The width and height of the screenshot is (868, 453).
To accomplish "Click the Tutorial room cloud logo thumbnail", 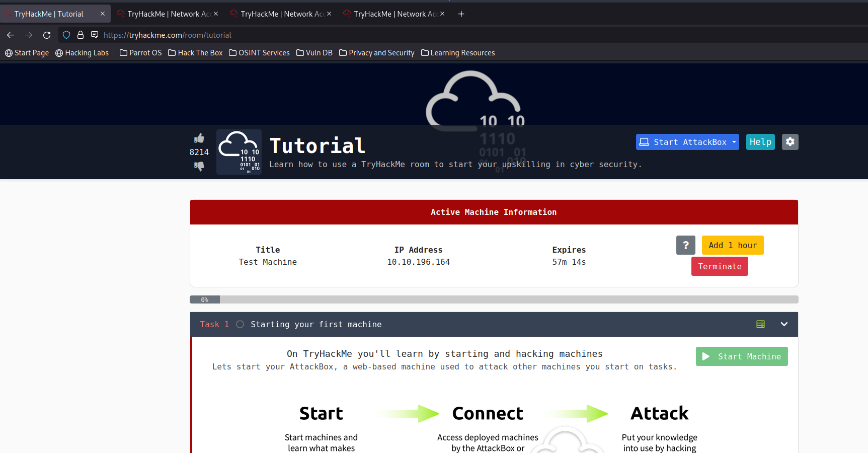I will pos(239,152).
